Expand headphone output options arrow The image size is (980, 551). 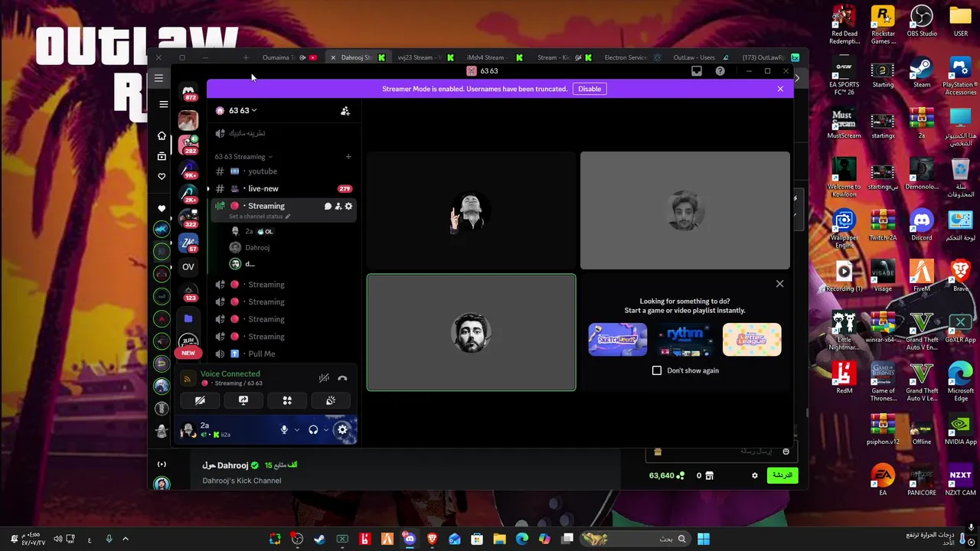coord(325,430)
